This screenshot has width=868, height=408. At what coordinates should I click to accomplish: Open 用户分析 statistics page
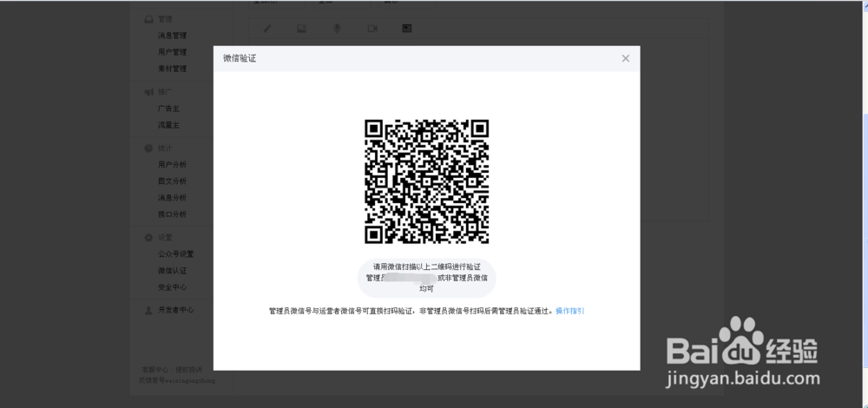click(172, 164)
